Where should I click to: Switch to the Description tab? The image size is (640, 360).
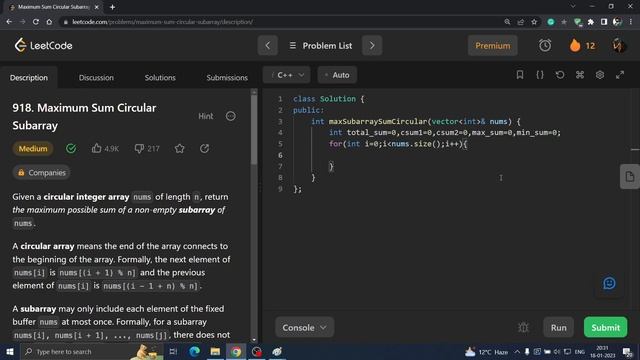click(x=29, y=78)
